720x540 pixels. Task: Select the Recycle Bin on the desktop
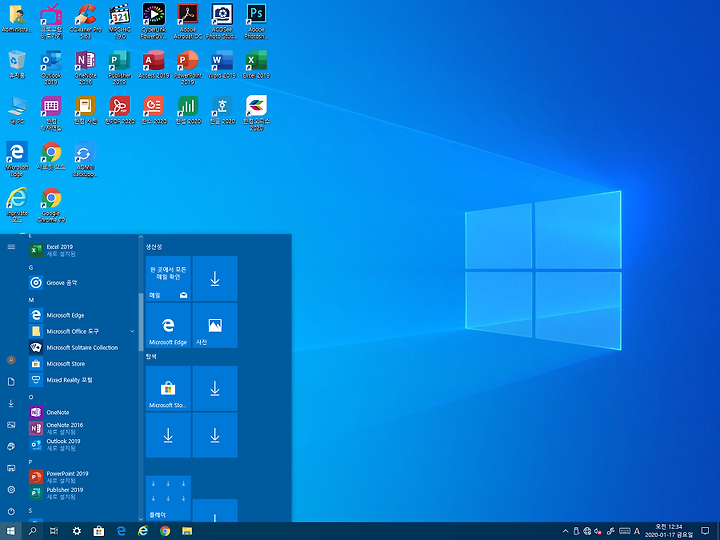click(17, 64)
